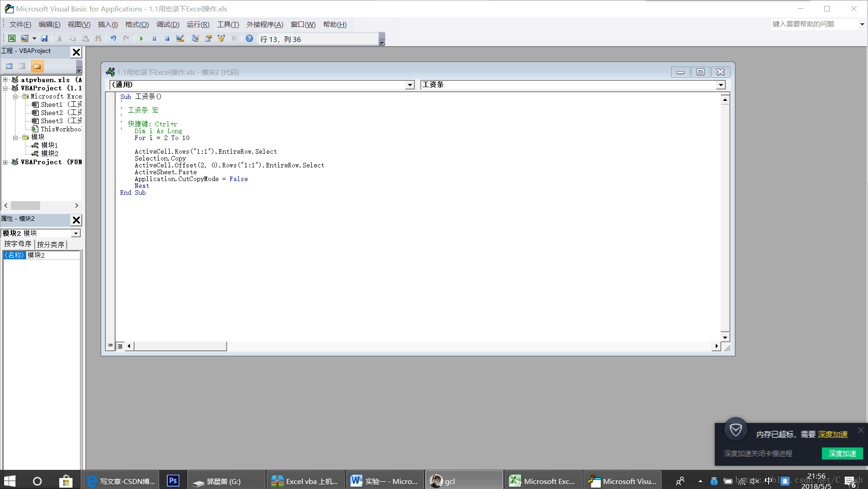Toggle Full Module View button in code window
This screenshot has height=489, width=868.
click(x=120, y=346)
